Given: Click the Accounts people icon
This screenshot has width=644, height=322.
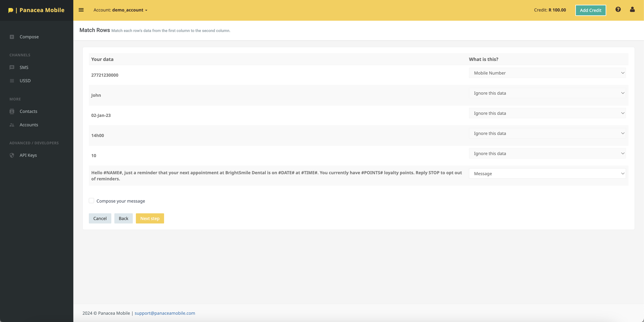Looking at the screenshot, I should [x=12, y=125].
